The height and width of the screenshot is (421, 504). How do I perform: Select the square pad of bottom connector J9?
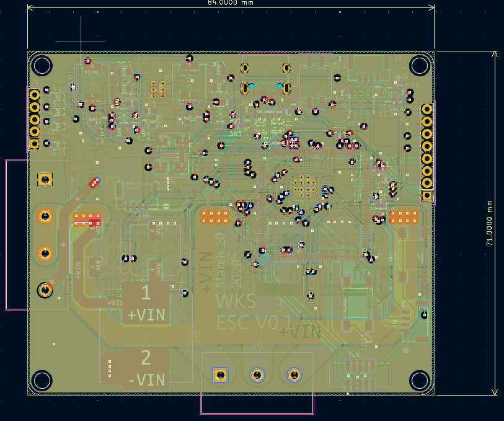(x=220, y=374)
